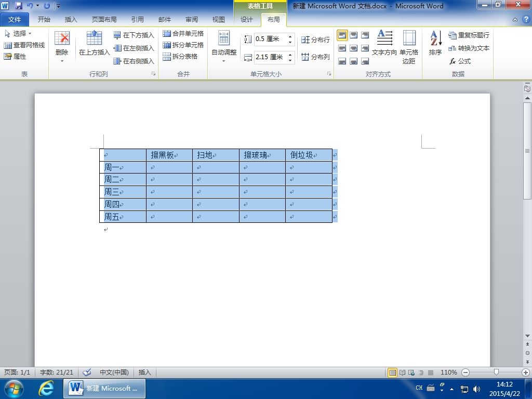Merge the selected cells

tap(183, 34)
